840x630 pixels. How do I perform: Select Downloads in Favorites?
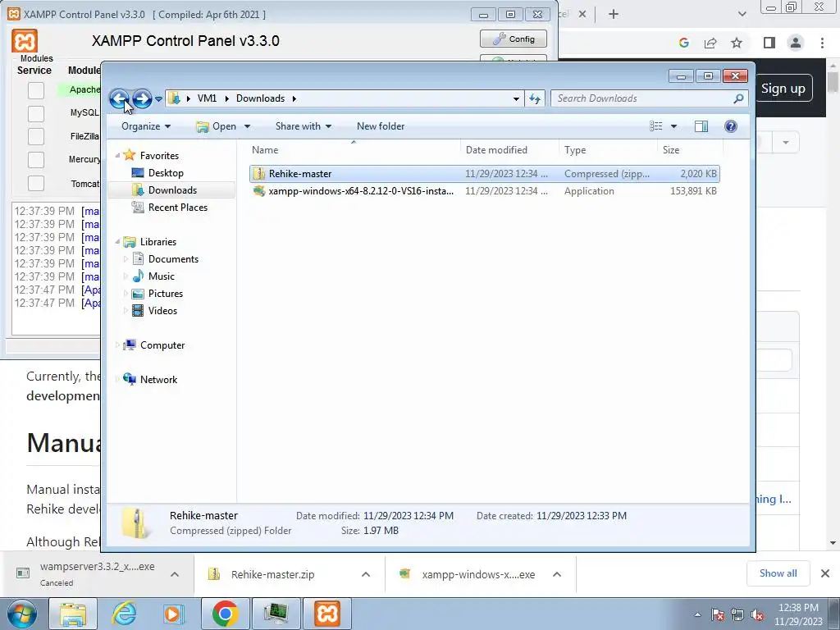point(172,190)
